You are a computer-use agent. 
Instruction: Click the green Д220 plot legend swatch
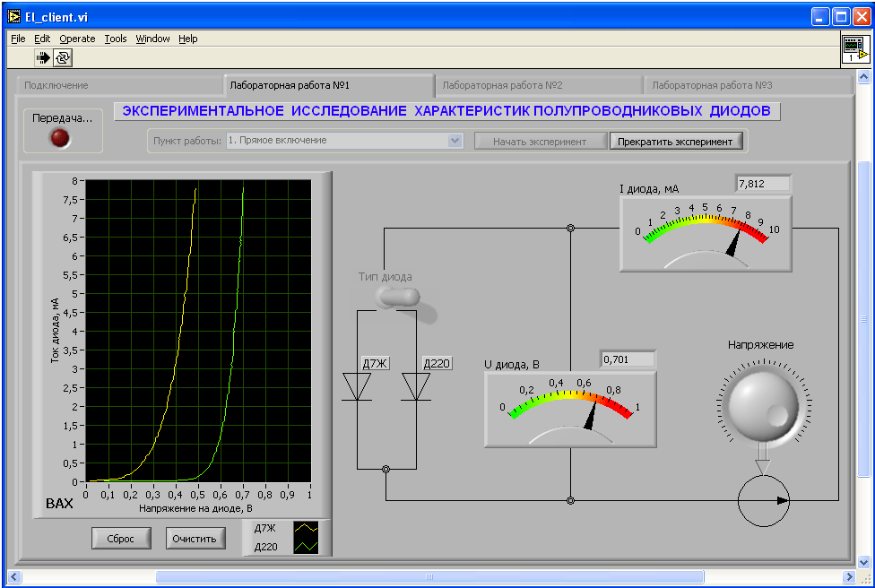(x=307, y=546)
